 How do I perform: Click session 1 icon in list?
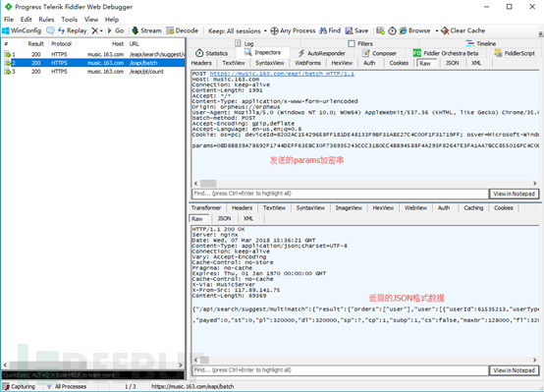click(7, 54)
